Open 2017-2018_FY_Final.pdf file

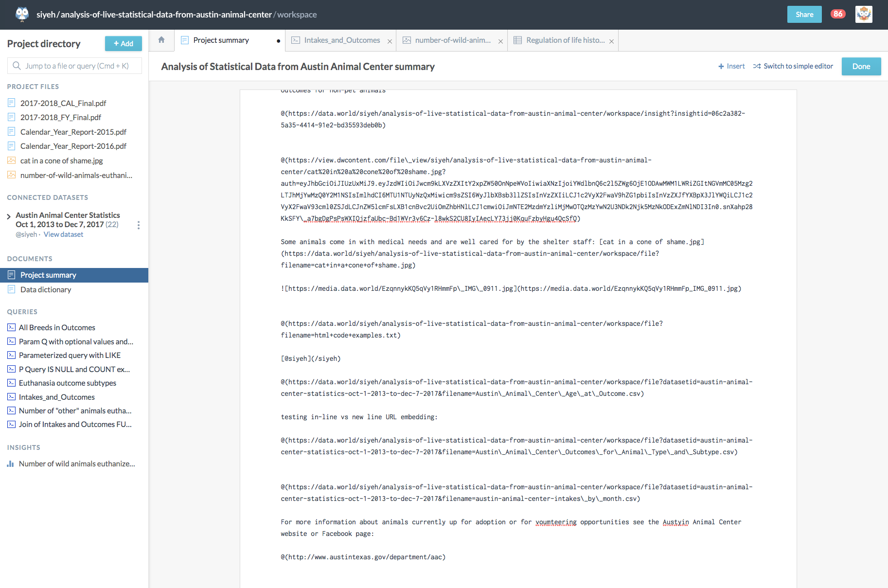pos(61,117)
